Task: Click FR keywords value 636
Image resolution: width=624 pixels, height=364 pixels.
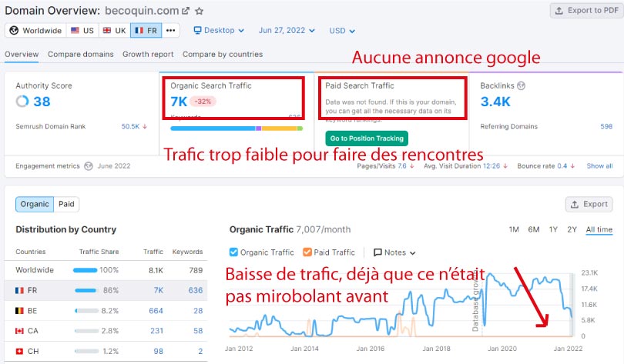Action: (x=196, y=290)
